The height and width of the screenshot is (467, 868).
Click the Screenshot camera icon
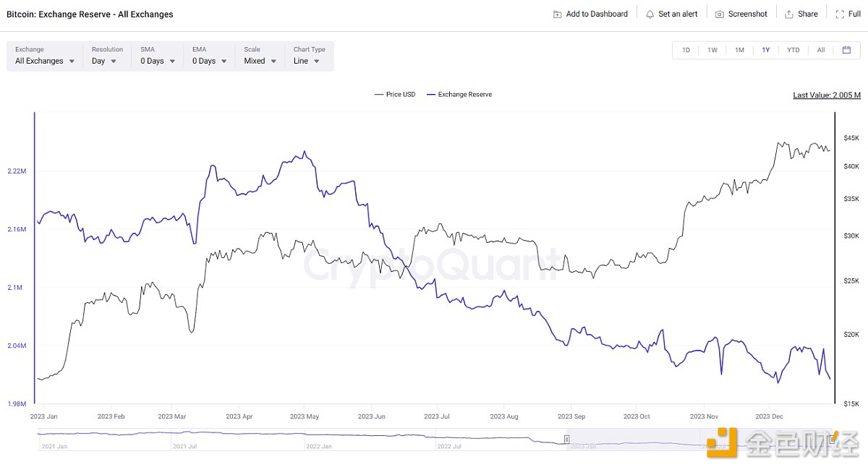[x=719, y=14]
